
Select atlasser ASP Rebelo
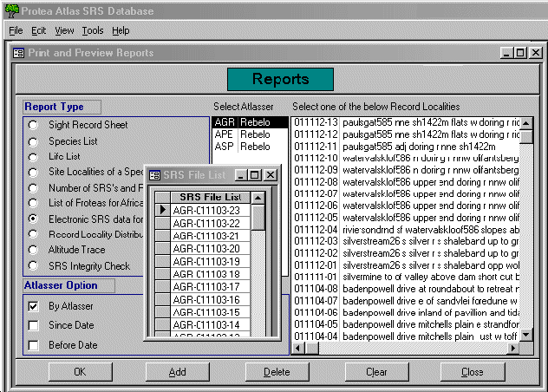pyautogui.click(x=250, y=147)
